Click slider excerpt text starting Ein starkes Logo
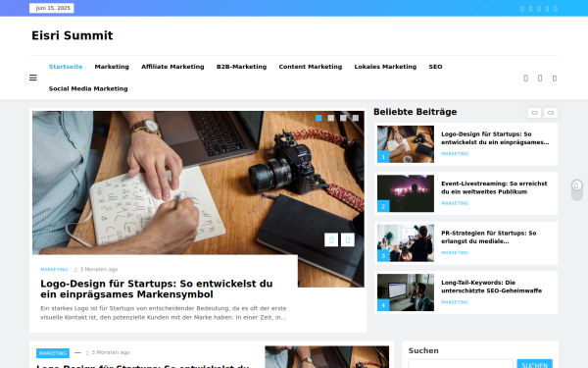 point(164,313)
